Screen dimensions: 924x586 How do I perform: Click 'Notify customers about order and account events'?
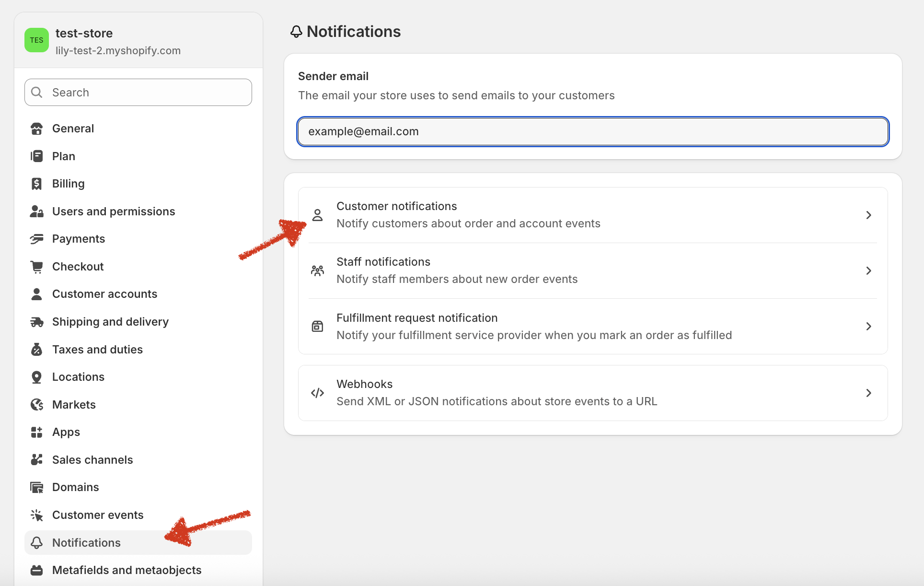point(468,223)
